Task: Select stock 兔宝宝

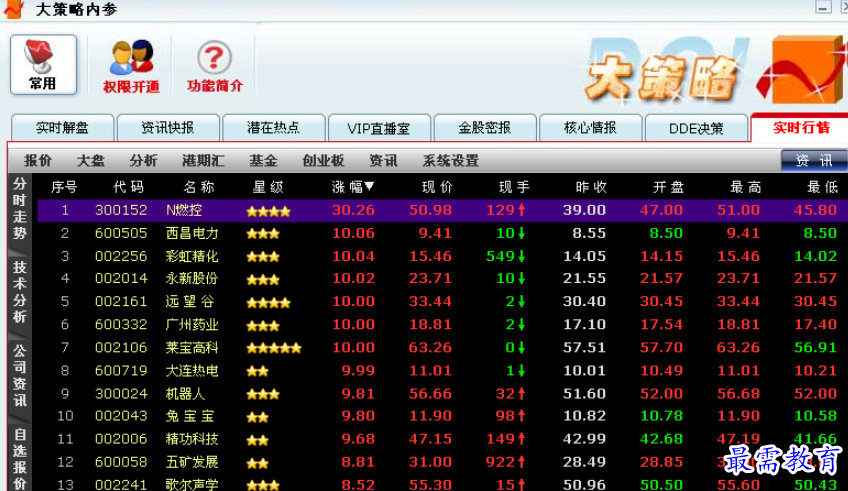Action: (190, 416)
